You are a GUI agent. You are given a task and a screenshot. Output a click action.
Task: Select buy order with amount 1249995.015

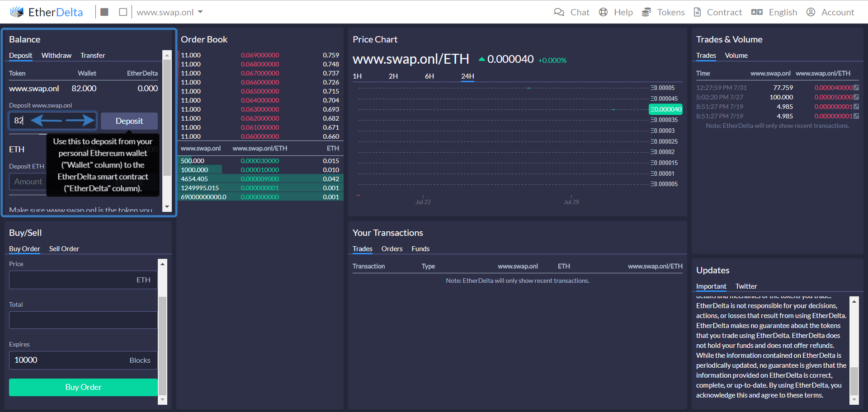260,188
